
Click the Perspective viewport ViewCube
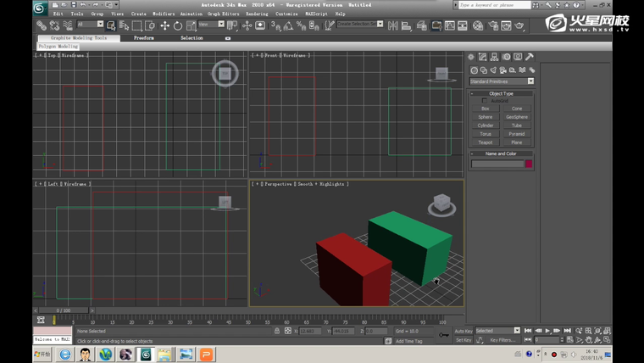(x=441, y=203)
